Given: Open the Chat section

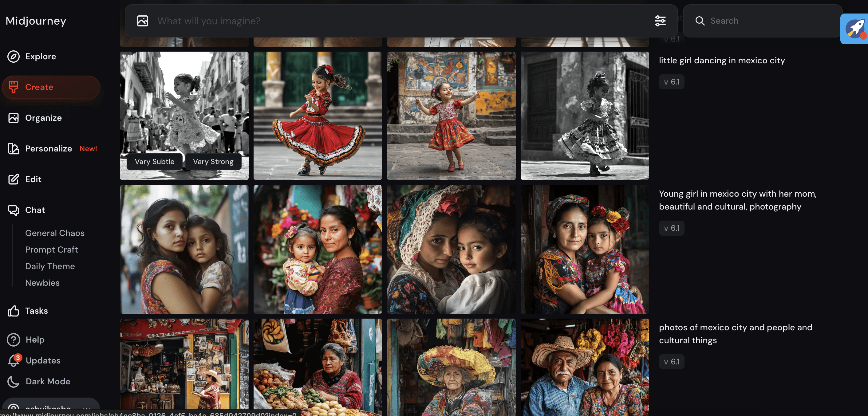Looking at the screenshot, I should pos(35,210).
